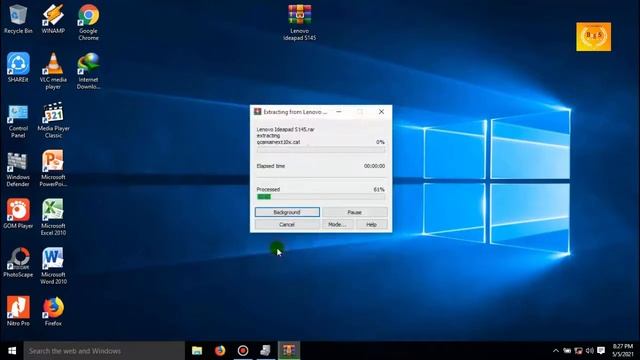Open the volume control in the tray
Image resolution: width=640 pixels, height=360 pixels.
click(x=589, y=351)
